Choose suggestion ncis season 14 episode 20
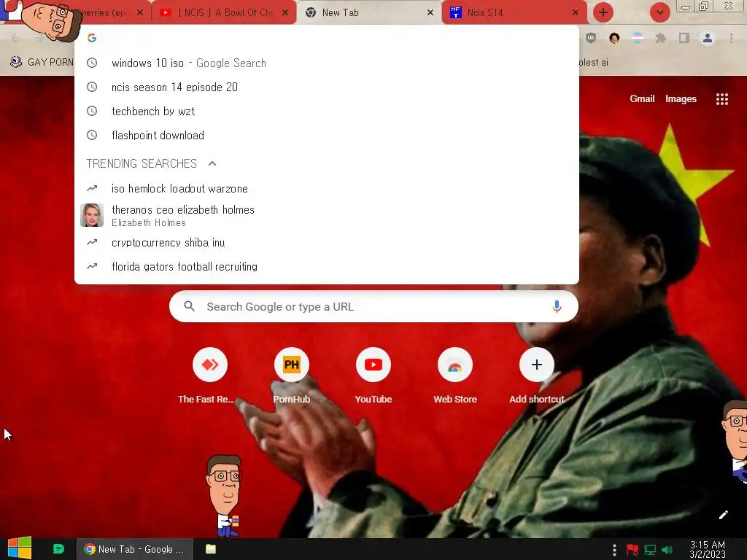Viewport: 747px width, 560px height. (x=327, y=87)
